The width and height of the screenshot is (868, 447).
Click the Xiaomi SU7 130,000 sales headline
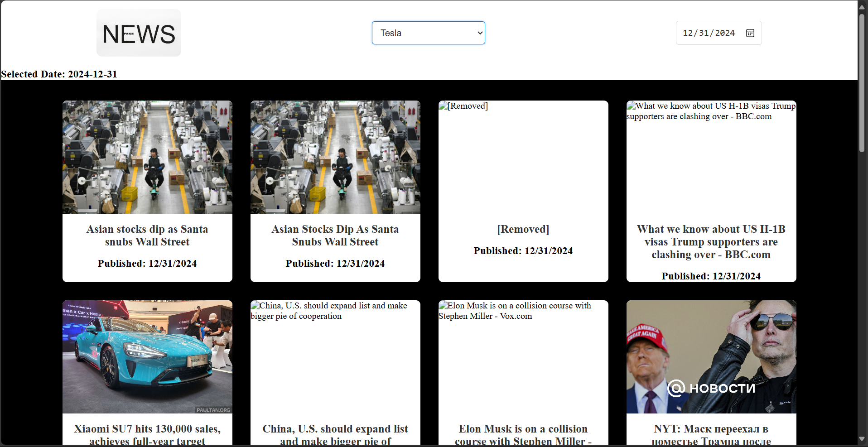pos(147,435)
